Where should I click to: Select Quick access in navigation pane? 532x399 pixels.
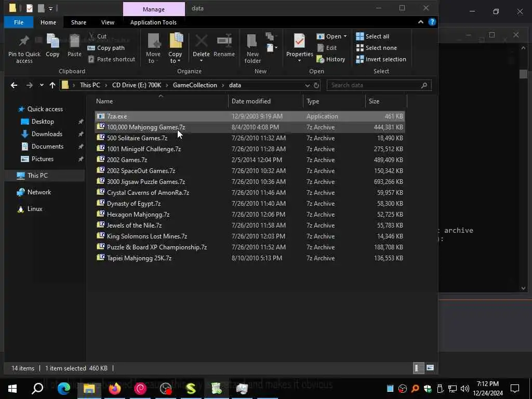tap(45, 109)
